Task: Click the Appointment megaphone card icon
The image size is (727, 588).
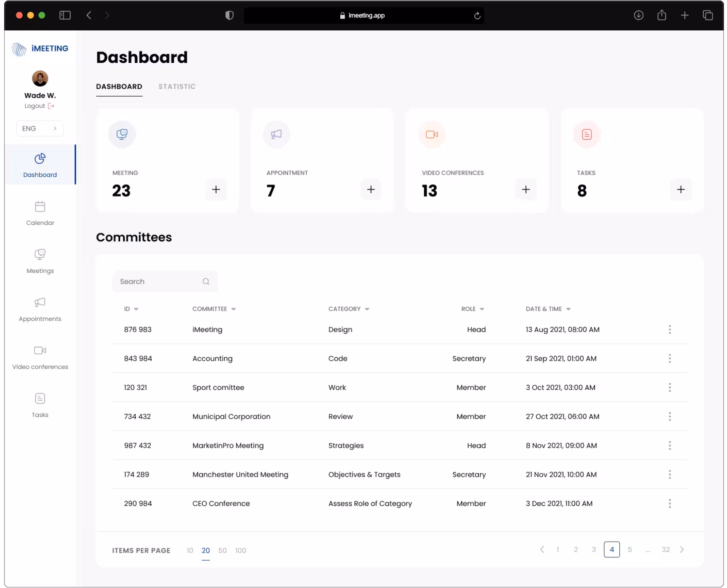Action: [277, 135]
